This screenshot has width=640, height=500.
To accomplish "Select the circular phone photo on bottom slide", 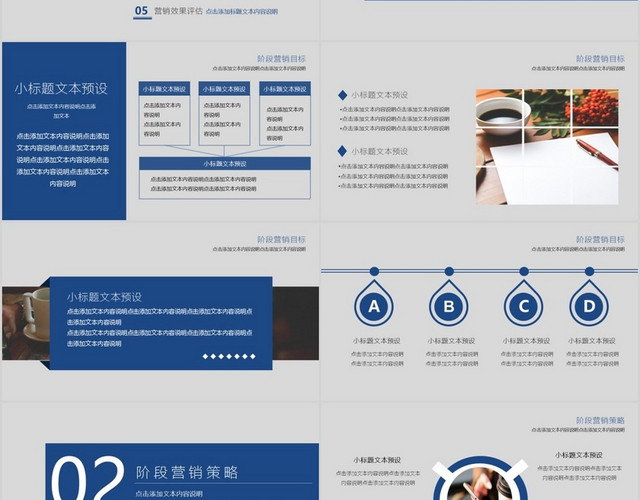I will click(x=480, y=484).
